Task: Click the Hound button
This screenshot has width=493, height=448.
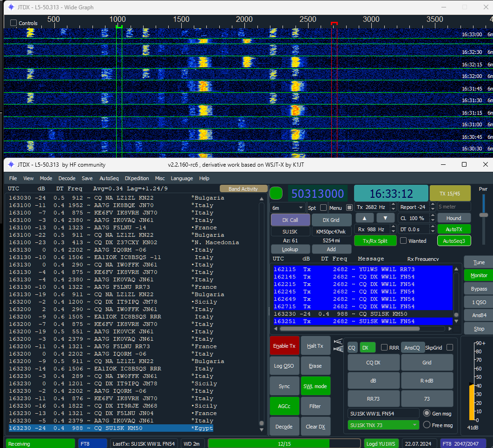Action: pos(454,218)
